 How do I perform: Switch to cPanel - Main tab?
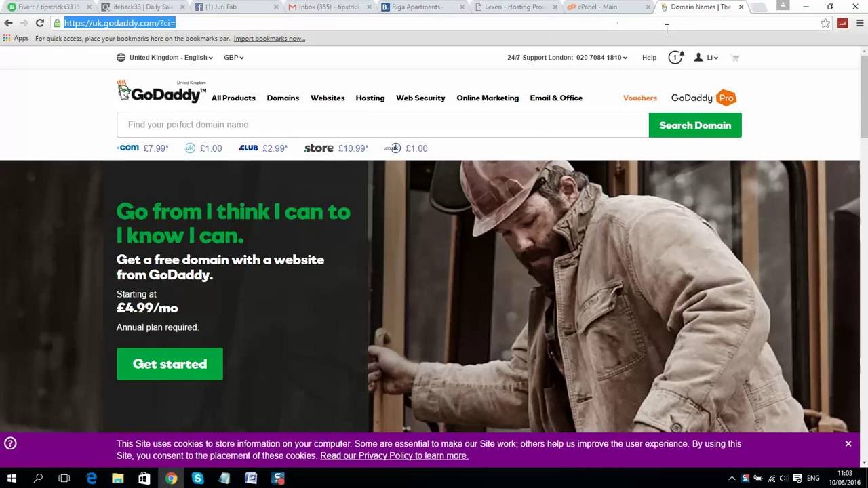609,7
